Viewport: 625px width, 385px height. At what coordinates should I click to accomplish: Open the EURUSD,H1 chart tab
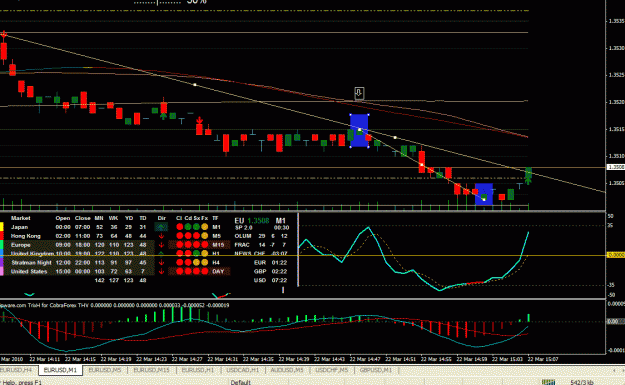tap(198, 370)
